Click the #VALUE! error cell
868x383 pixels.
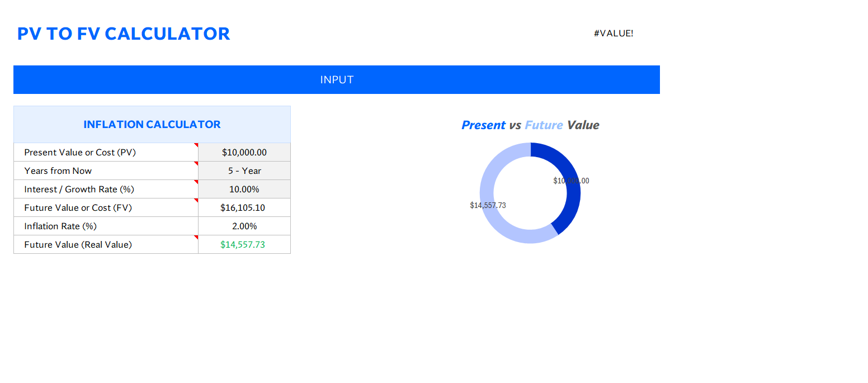pyautogui.click(x=614, y=33)
